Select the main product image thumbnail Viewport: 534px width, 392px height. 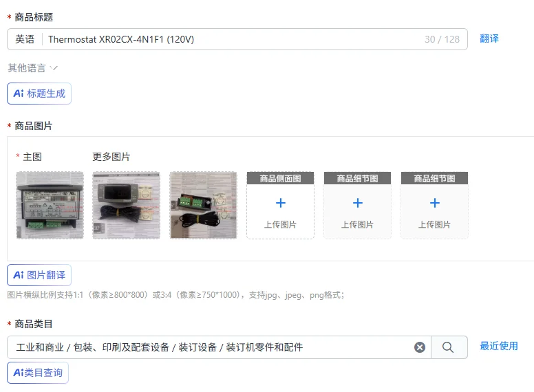pos(50,205)
